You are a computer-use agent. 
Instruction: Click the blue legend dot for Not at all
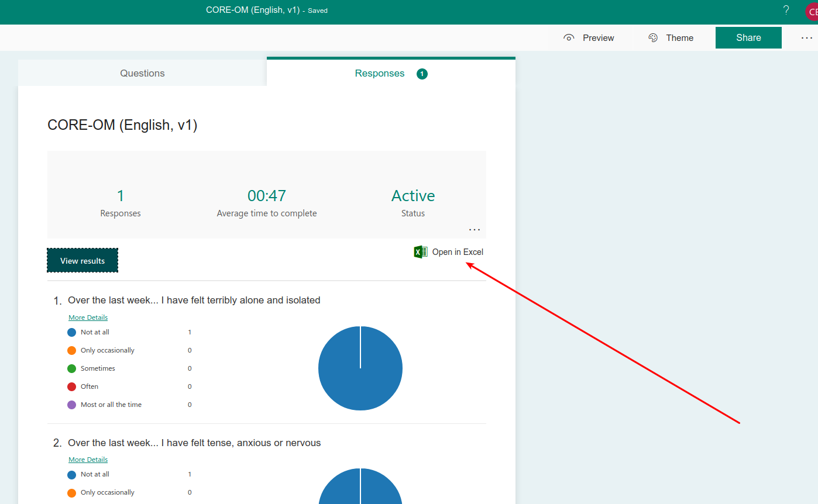[x=71, y=332]
